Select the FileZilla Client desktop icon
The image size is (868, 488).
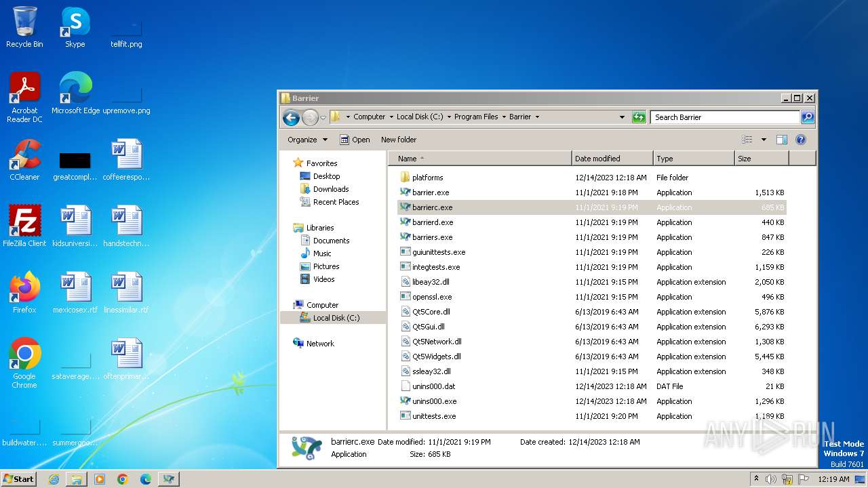click(24, 226)
